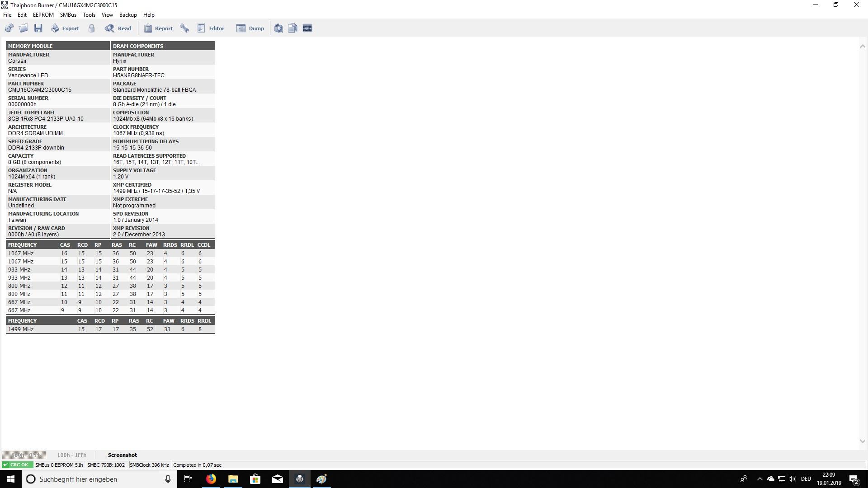Select part number CMU16GX4M2C3000C15
Screen dimensions: 868x488
coord(40,90)
